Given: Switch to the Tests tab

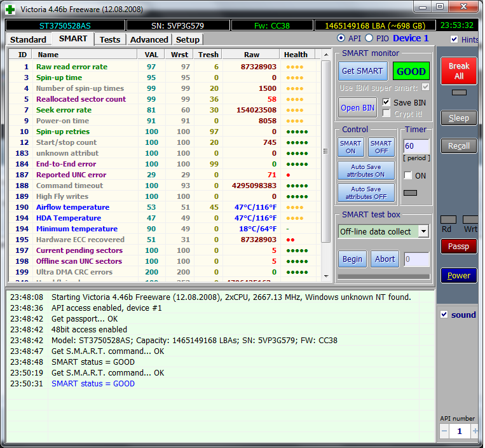Looking at the screenshot, I should (110, 39).
